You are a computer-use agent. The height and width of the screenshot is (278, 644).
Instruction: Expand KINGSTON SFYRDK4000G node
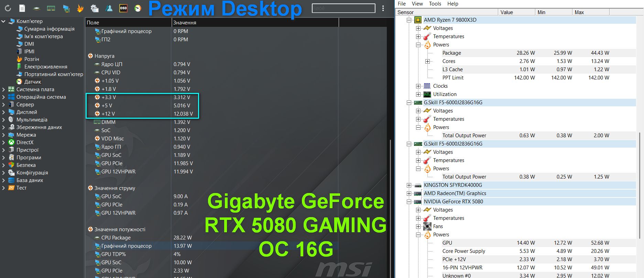(409, 185)
